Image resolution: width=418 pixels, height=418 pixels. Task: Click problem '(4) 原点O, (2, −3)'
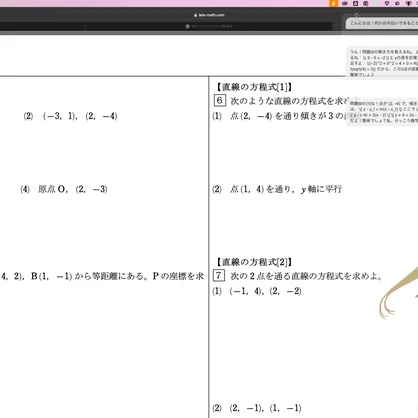(x=64, y=189)
